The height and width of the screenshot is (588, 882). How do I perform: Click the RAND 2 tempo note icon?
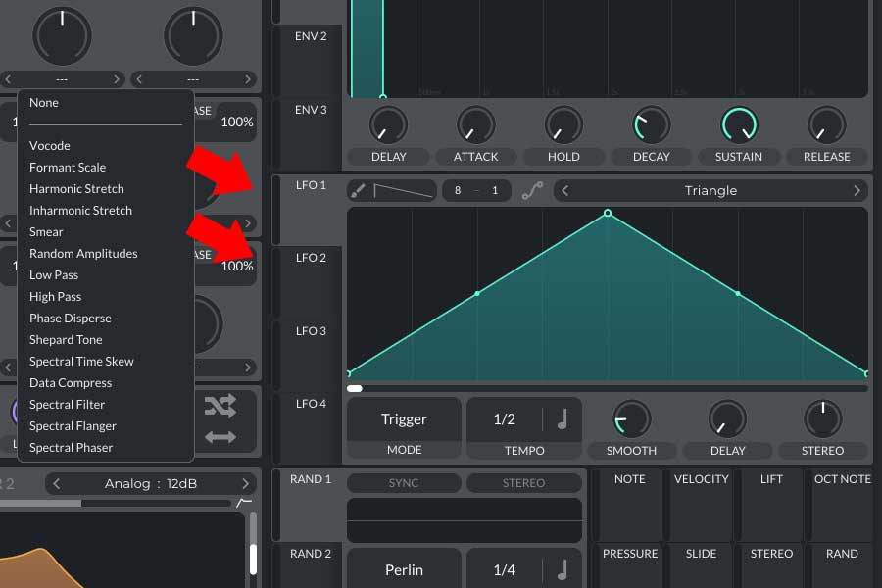[562, 570]
